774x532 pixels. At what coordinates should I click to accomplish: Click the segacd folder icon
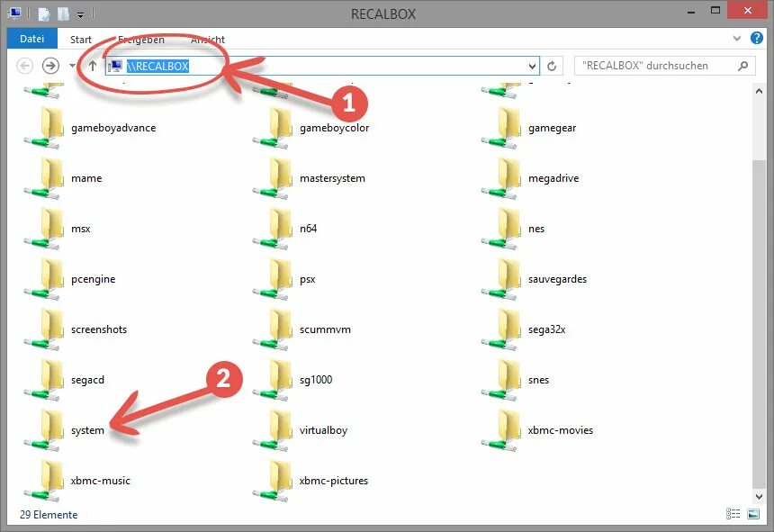pos(44,380)
